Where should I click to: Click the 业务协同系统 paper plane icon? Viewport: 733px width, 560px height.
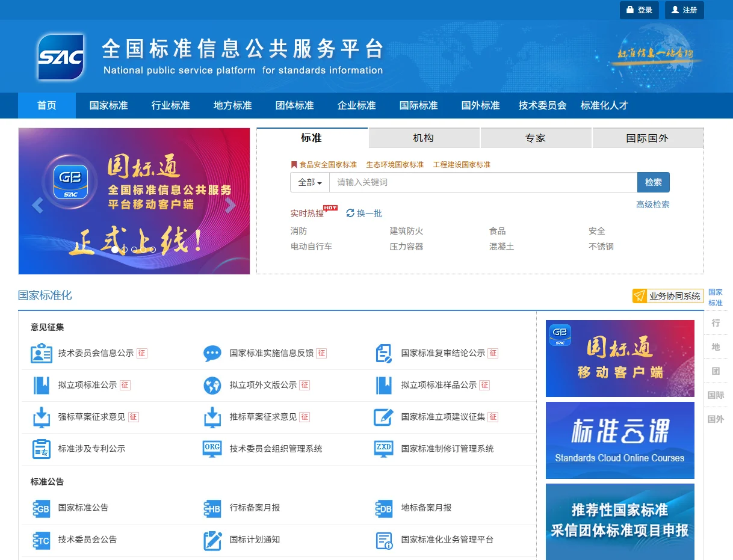point(639,295)
